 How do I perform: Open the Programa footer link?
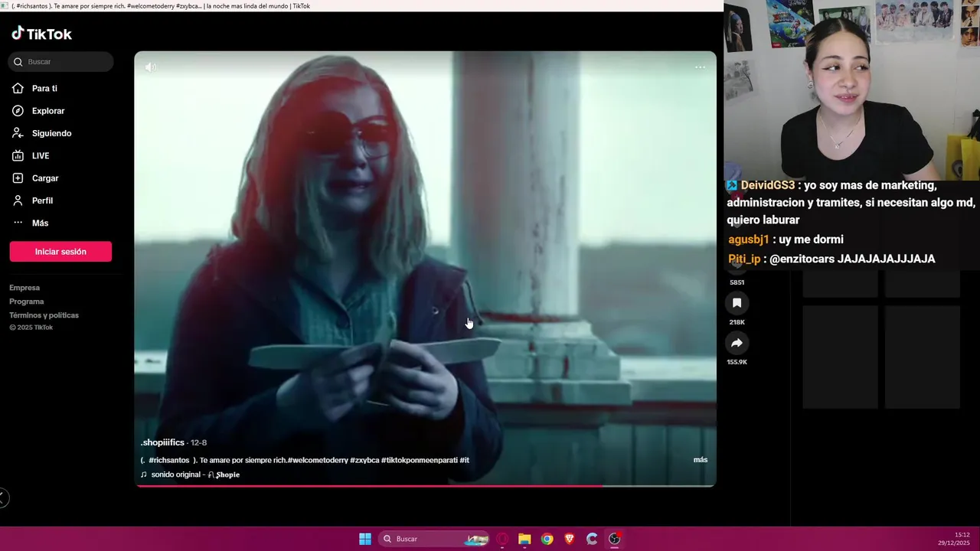[27, 302]
